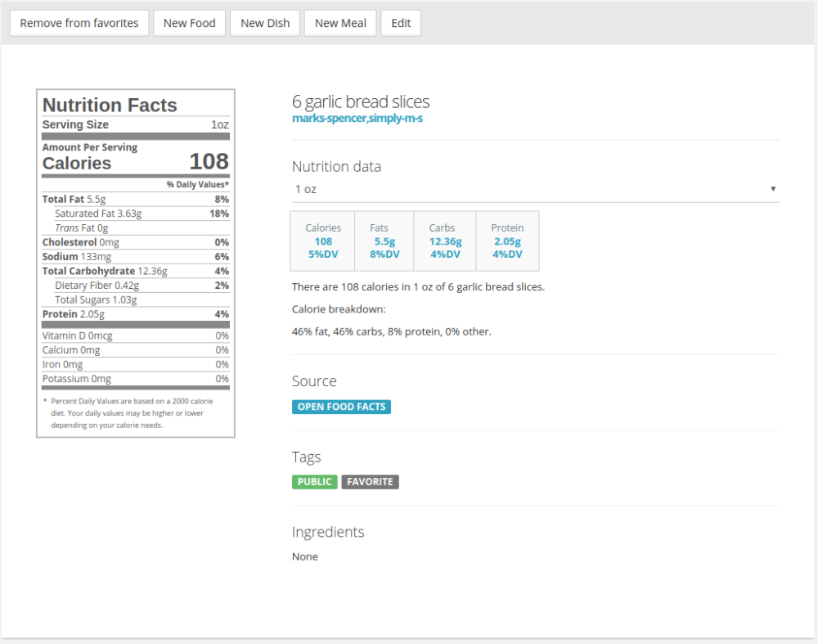Click the FAVORITE tag badge

click(370, 482)
